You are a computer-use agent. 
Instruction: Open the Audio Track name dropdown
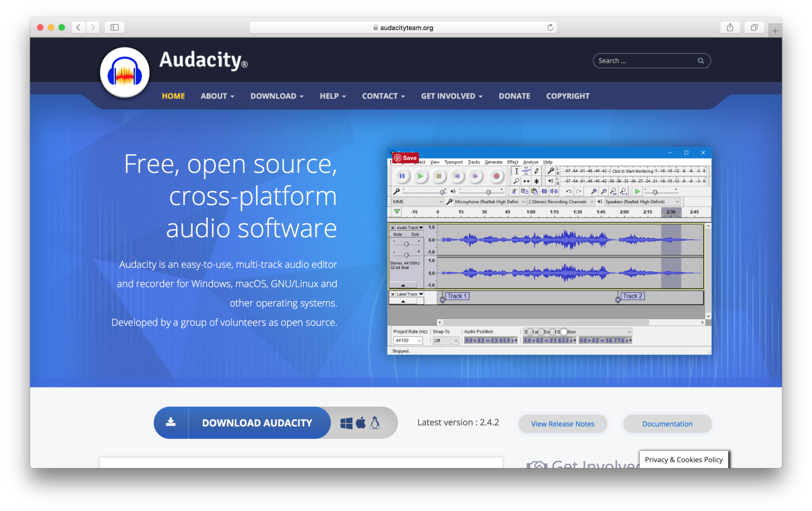tap(410, 228)
